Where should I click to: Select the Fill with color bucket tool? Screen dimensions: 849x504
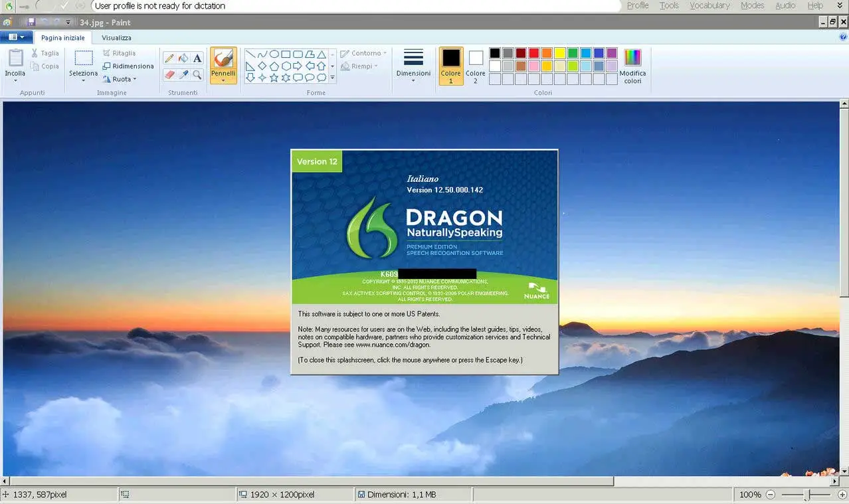183,58
